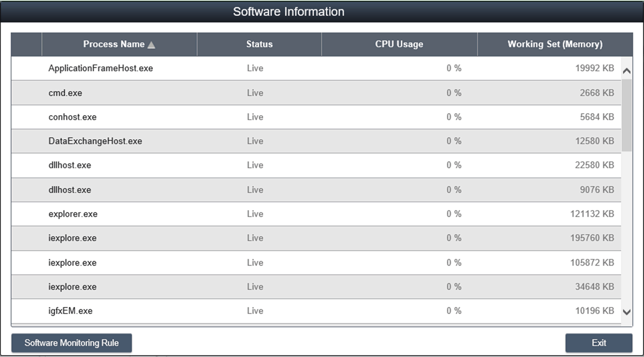This screenshot has height=357, width=644.
Task: Highlight the DataExchangeHost.exe entry
Action: (x=95, y=141)
